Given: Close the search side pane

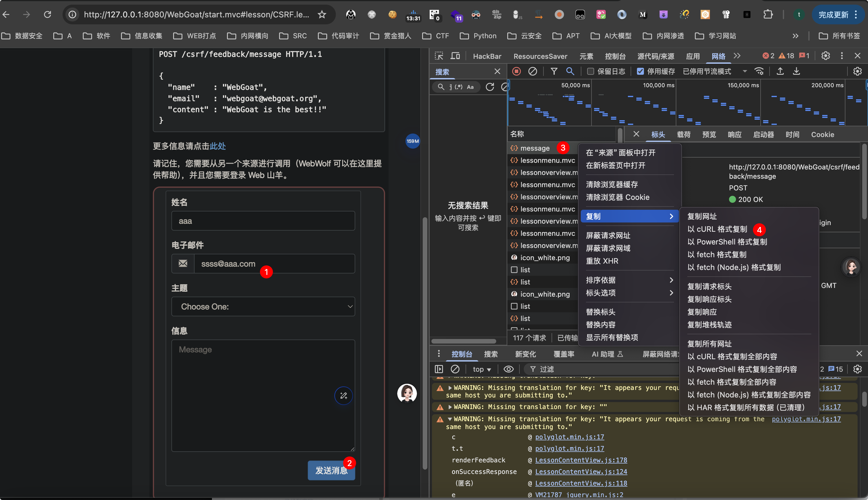Looking at the screenshot, I should 497,72.
